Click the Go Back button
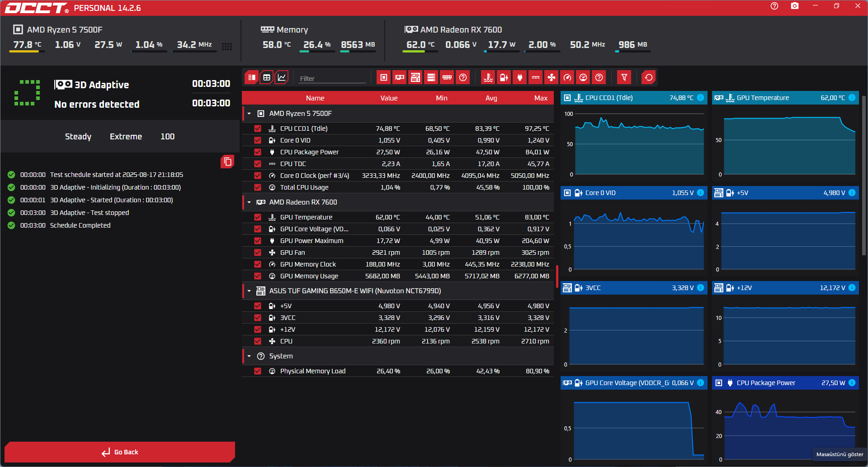 120,452
